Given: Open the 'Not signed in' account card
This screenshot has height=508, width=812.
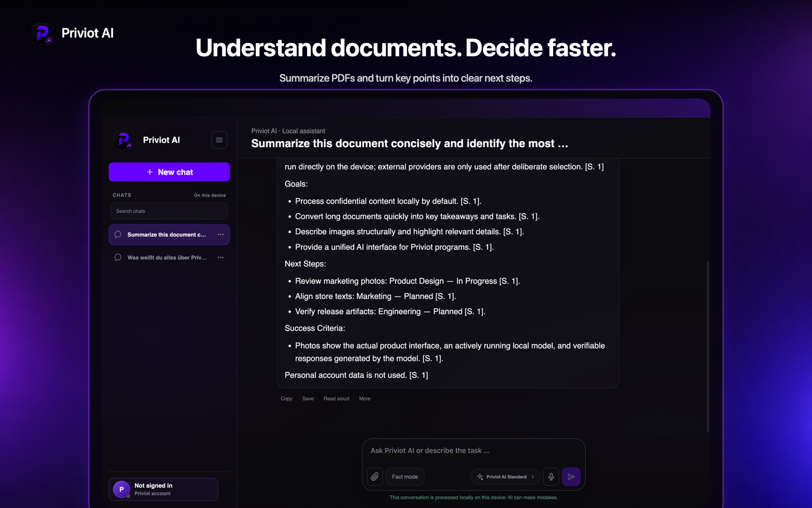Looking at the screenshot, I should coord(163,489).
